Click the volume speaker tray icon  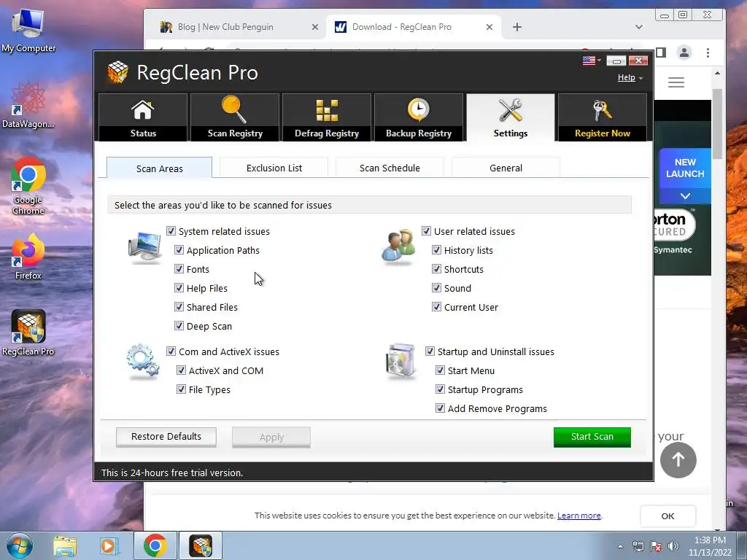(673, 546)
